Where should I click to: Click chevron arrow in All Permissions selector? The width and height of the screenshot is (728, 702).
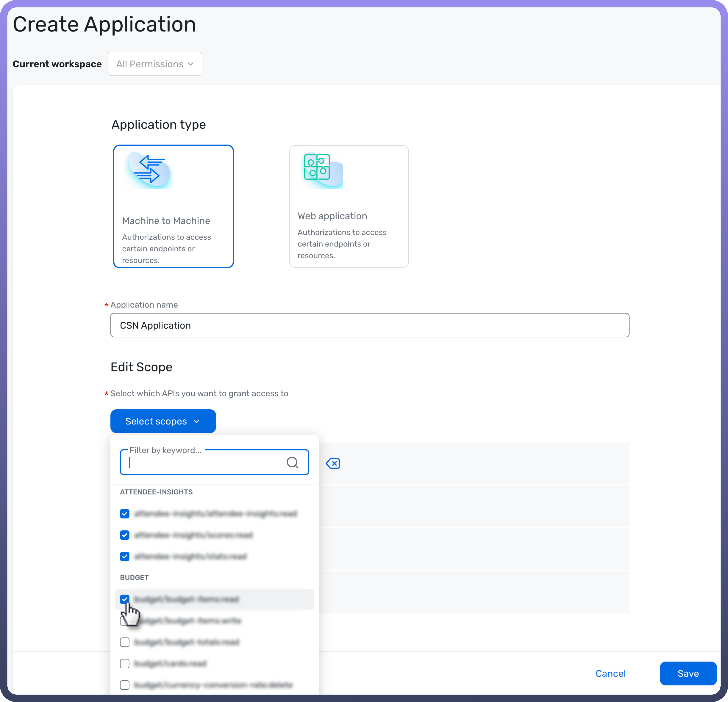[191, 64]
